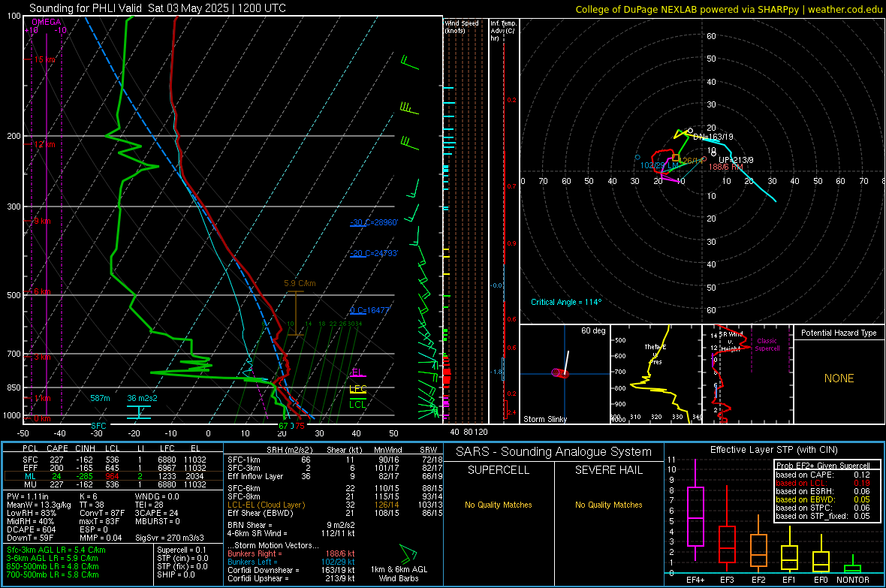This screenshot has width=886, height=588.
Task: Click the 'Wind Speed (knots)' panel header
Action: coord(462,26)
